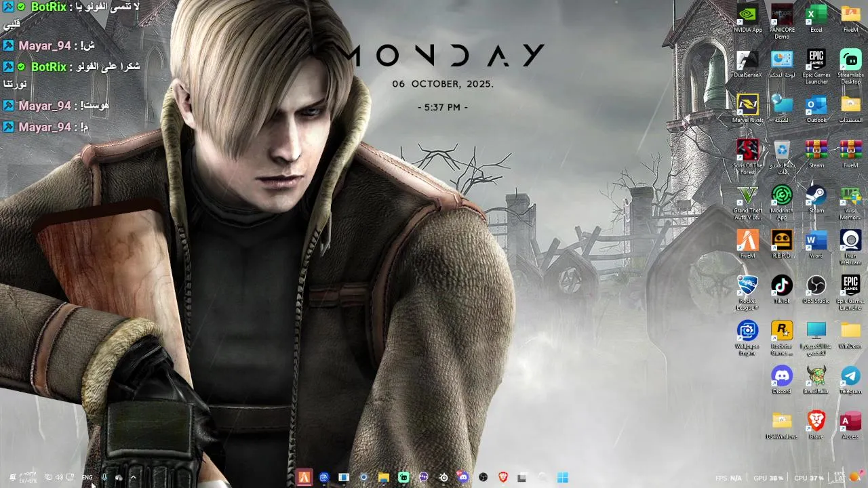The image size is (868, 488).
Task: Click the 06 OCTOBER, 2025 date text
Action: pos(443,84)
